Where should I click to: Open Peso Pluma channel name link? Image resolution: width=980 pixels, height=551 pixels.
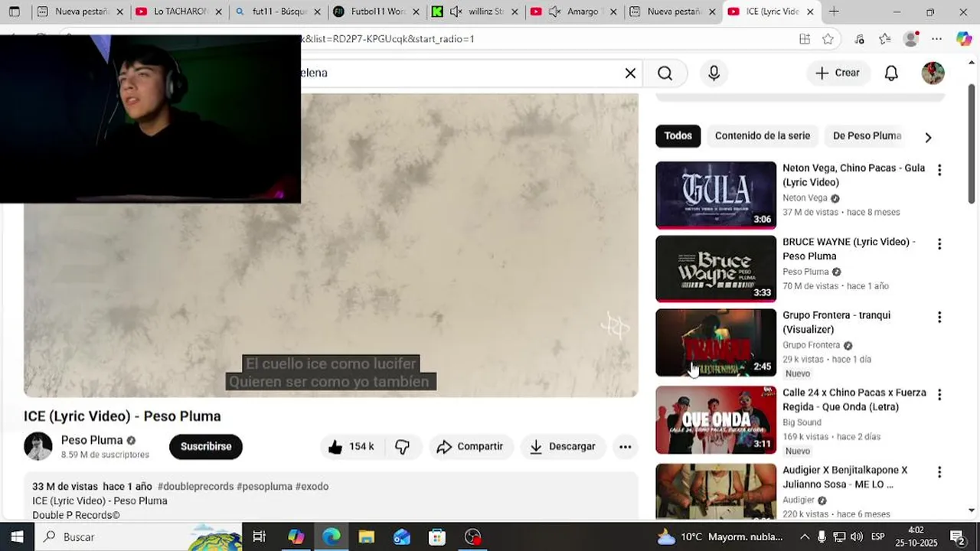(x=92, y=440)
